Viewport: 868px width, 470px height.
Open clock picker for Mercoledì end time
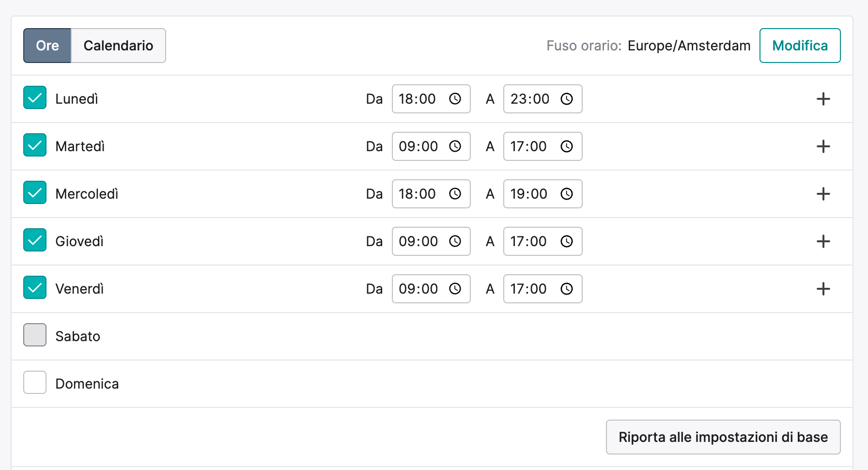click(566, 194)
